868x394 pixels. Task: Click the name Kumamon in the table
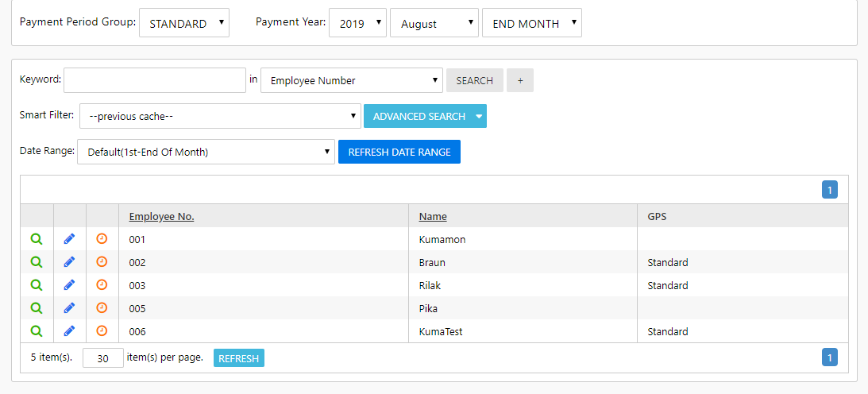point(442,240)
